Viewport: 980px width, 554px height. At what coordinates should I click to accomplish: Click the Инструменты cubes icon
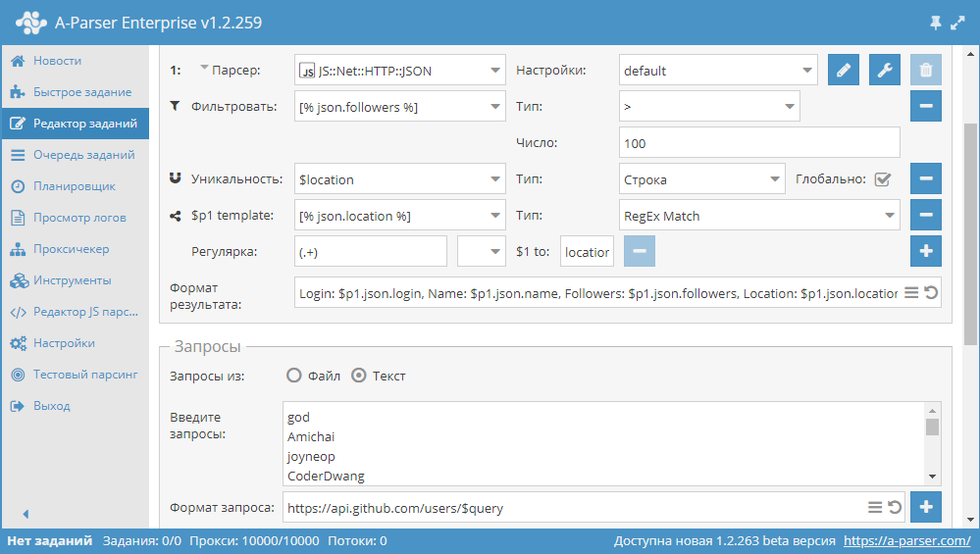(19, 280)
